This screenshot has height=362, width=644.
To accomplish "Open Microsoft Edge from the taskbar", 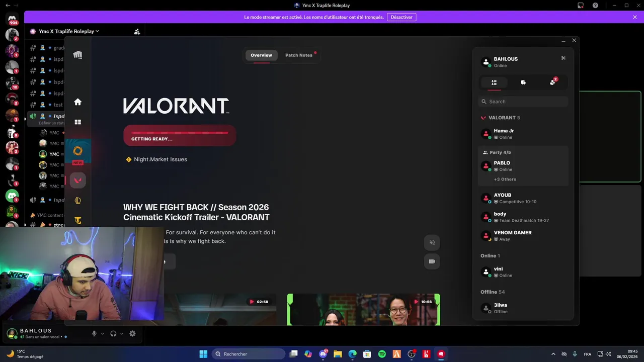I will pos(353,354).
